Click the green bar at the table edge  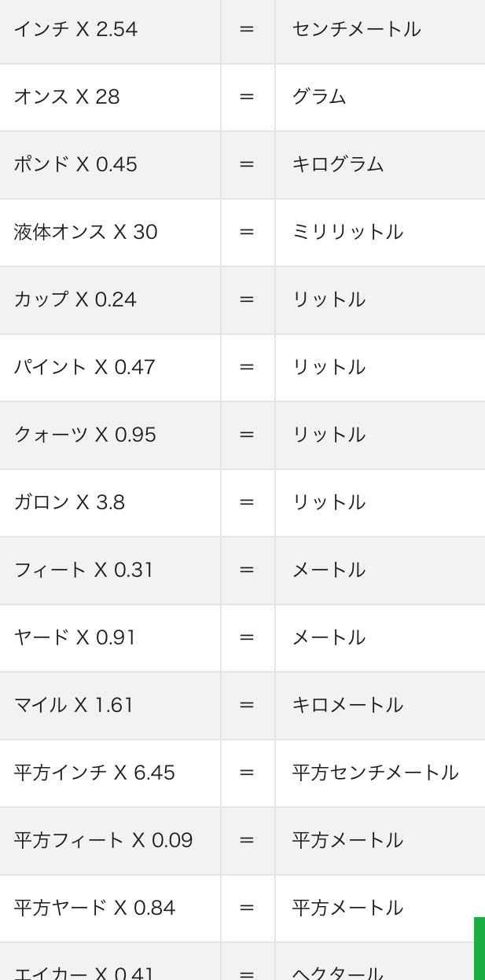(479, 949)
